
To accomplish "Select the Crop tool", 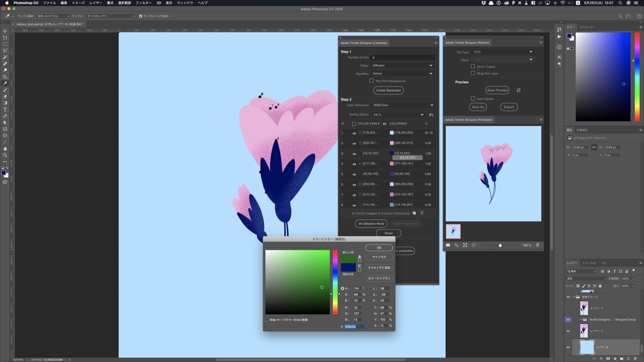I will coord(5,77).
